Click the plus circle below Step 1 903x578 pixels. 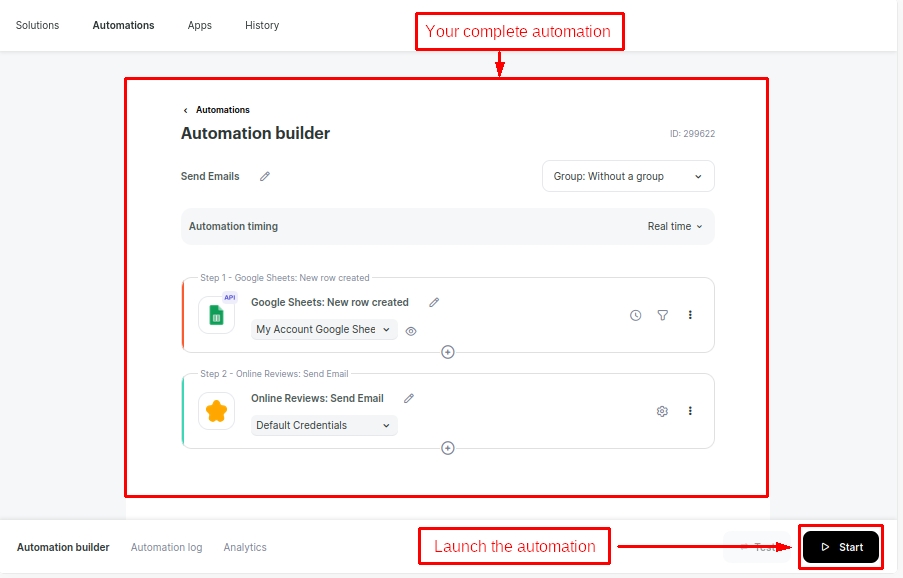coord(448,352)
